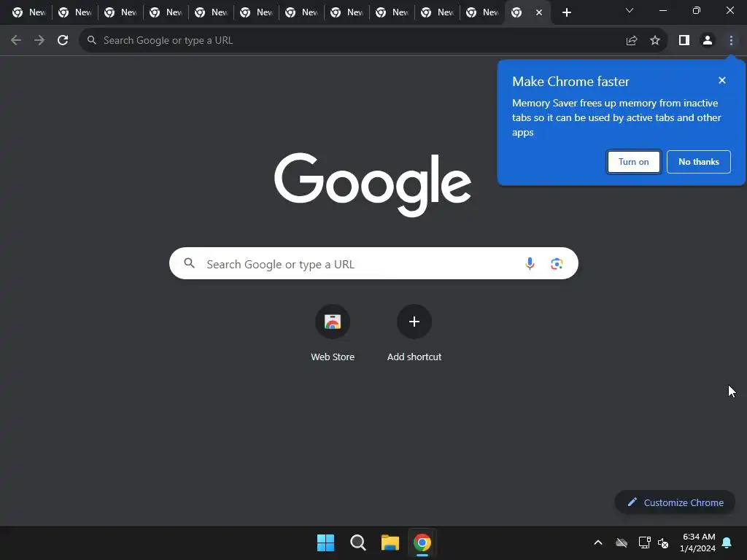Switch to the first New Tab tab
Screen dimensions: 747x560
(x=28, y=12)
